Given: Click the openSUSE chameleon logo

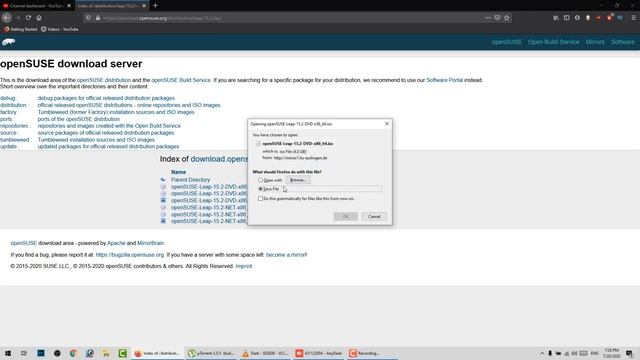Looking at the screenshot, I should [9, 42].
